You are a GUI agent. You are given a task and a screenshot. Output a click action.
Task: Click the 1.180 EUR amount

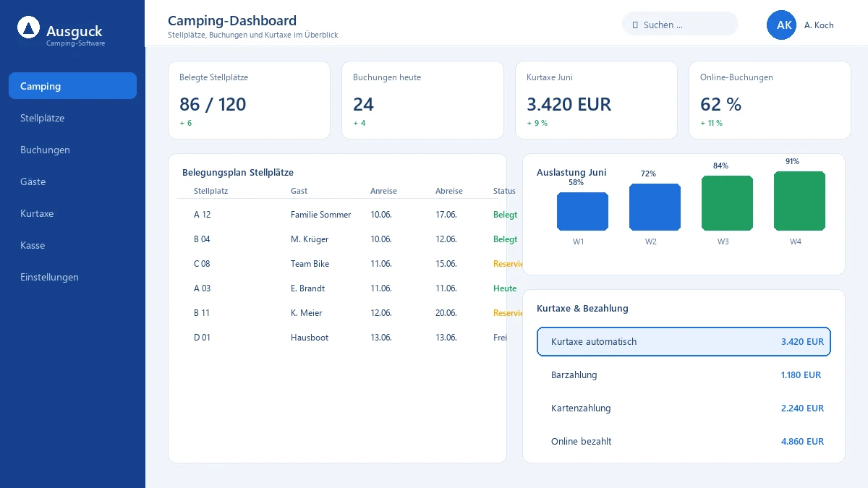click(801, 375)
